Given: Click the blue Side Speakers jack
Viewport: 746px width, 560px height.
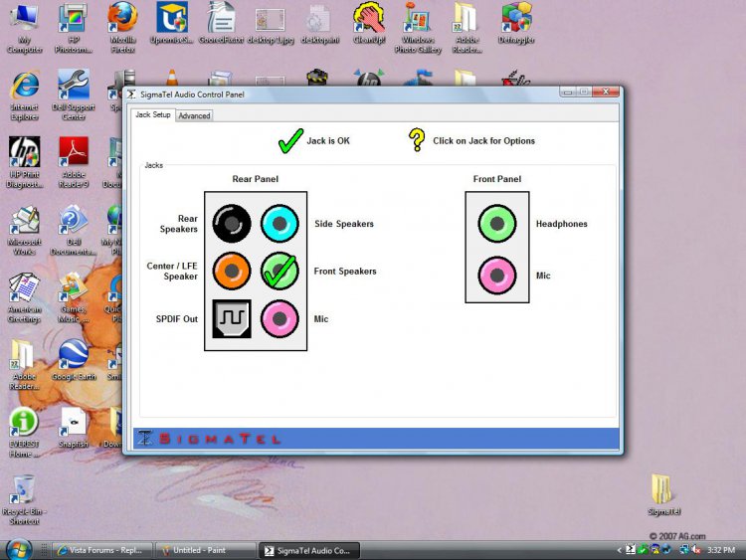Looking at the screenshot, I should click(x=280, y=223).
